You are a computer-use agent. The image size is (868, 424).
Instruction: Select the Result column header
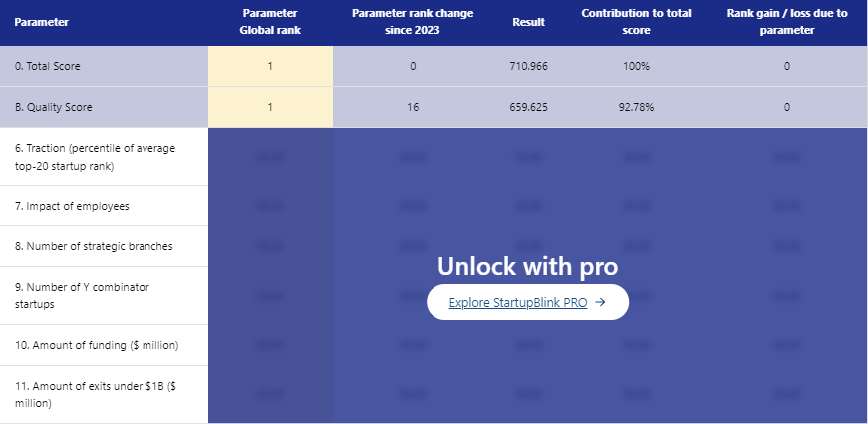point(528,22)
